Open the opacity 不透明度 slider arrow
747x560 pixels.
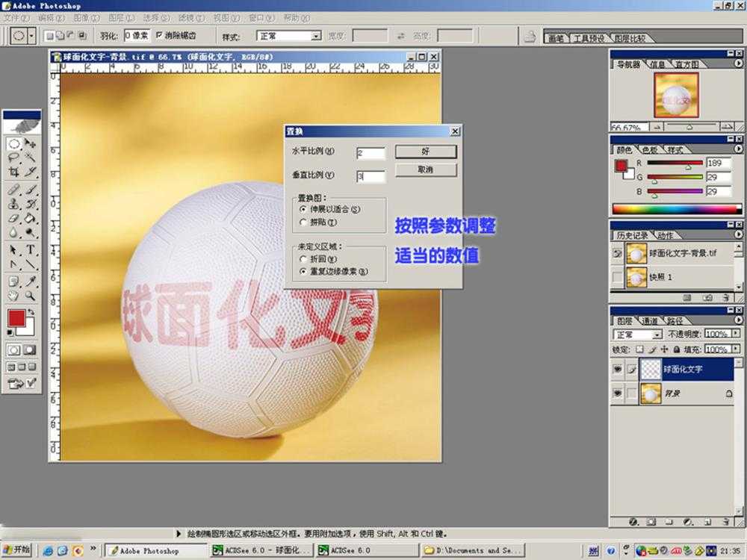coord(736,333)
